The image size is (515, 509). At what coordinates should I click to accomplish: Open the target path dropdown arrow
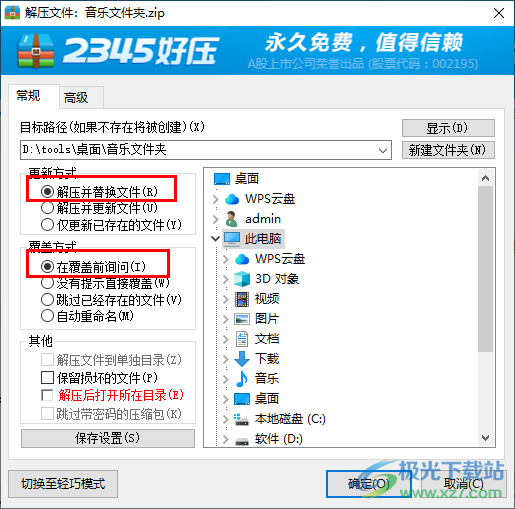point(383,150)
